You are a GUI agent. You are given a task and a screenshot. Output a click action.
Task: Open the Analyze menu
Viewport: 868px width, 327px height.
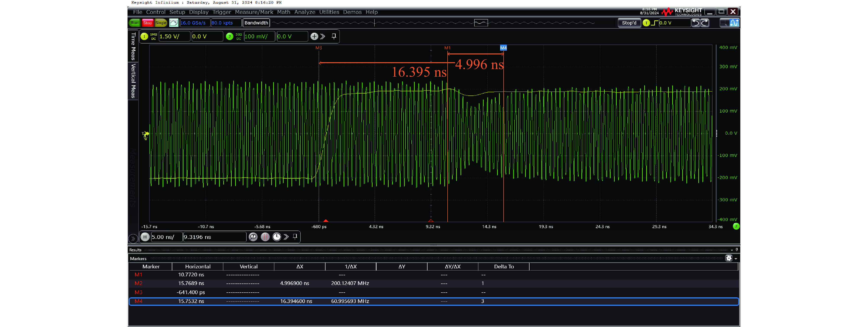pyautogui.click(x=305, y=12)
